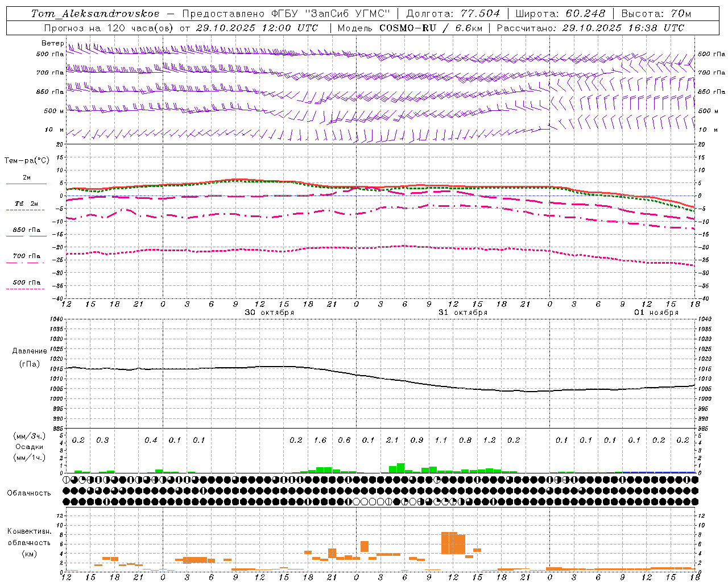The height and width of the screenshot is (582, 728).
Task: Select the 1.2 precipitation total value
Action: tap(489, 440)
